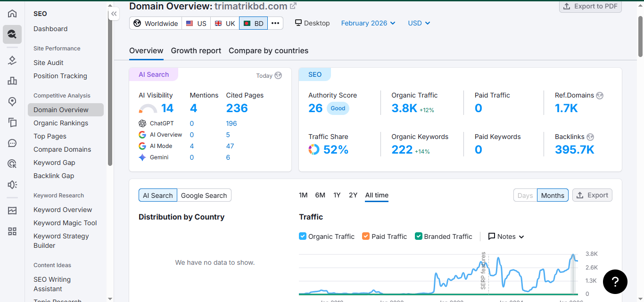The height and width of the screenshot is (302, 644).
Task: Click the globe icon beside Backlinks
Action: tap(590, 137)
